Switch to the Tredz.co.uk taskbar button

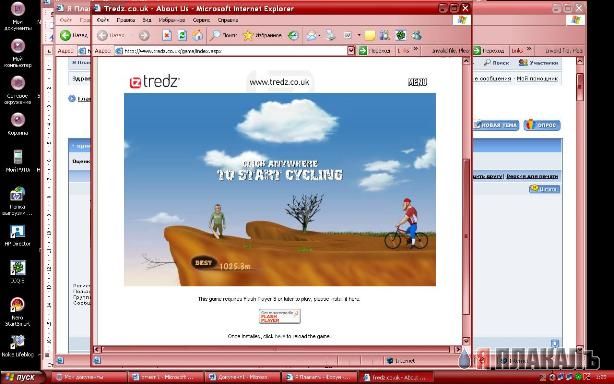(x=395, y=377)
